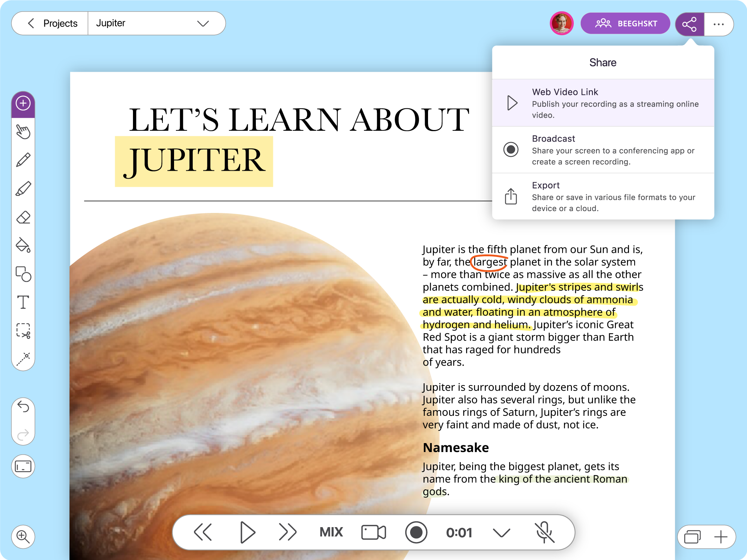This screenshot has height=560, width=747.
Task: Click the redo arrow
Action: 23,434
